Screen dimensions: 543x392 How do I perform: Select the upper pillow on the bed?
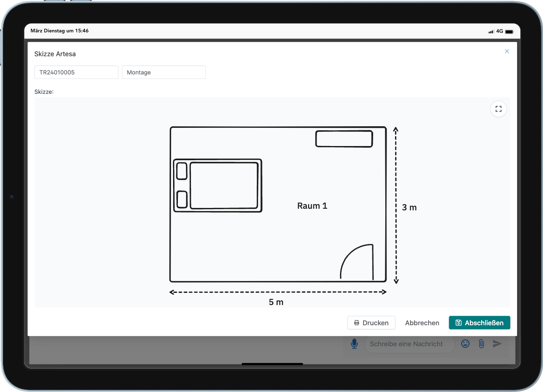tap(182, 171)
